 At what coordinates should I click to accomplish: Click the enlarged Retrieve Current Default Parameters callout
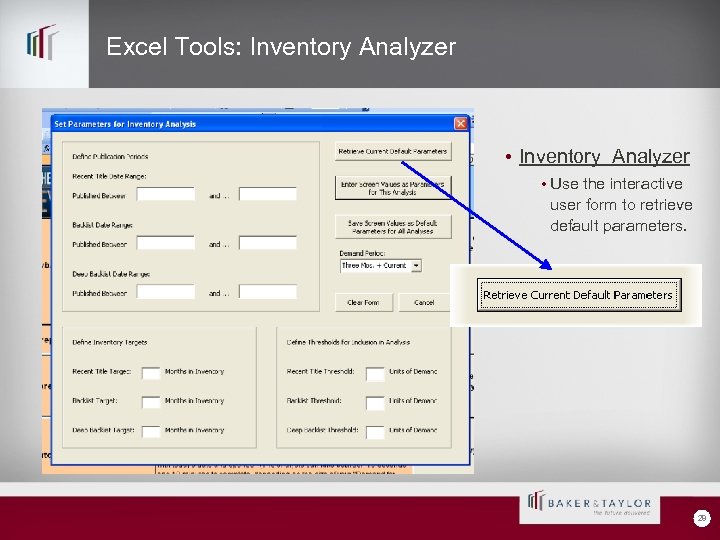(579, 295)
